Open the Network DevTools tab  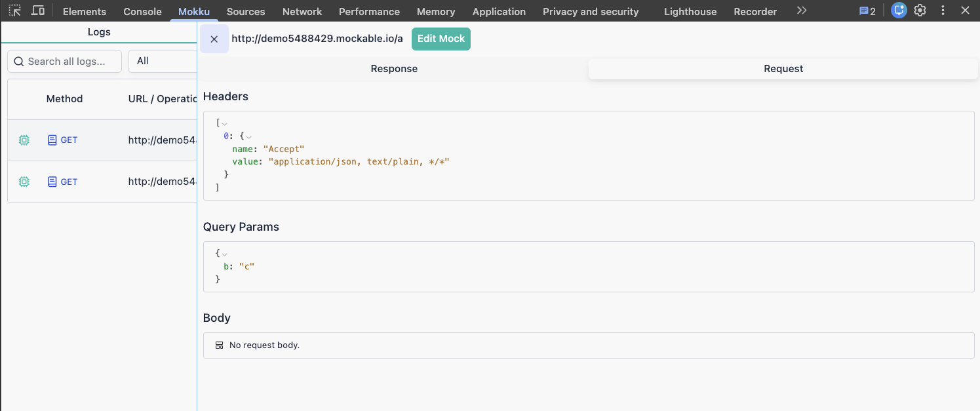(302, 11)
